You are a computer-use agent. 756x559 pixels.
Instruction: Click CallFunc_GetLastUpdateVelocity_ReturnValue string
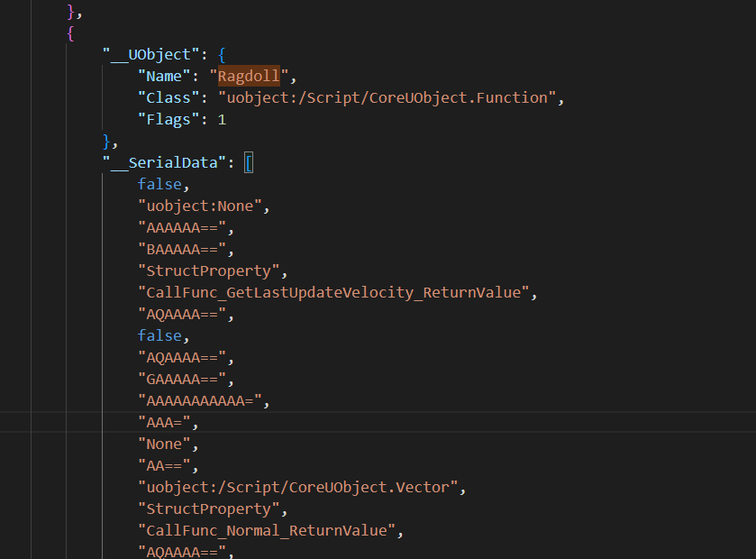click(332, 292)
